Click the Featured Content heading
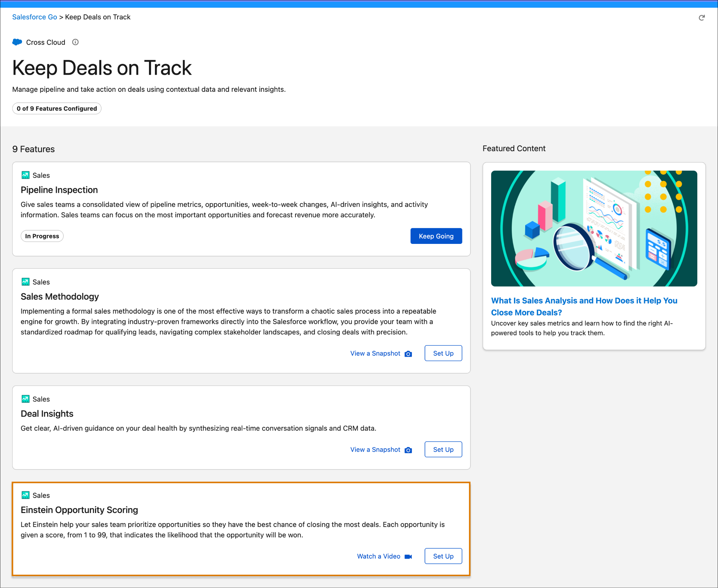Image resolution: width=718 pixels, height=588 pixels. coord(514,148)
